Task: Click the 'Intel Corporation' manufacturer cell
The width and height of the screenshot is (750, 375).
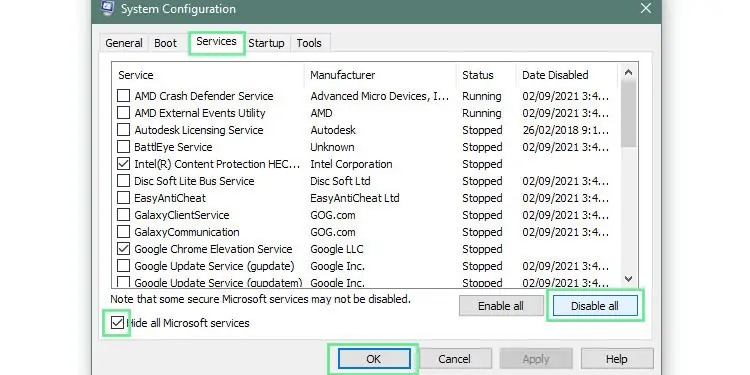Action: pos(351,164)
